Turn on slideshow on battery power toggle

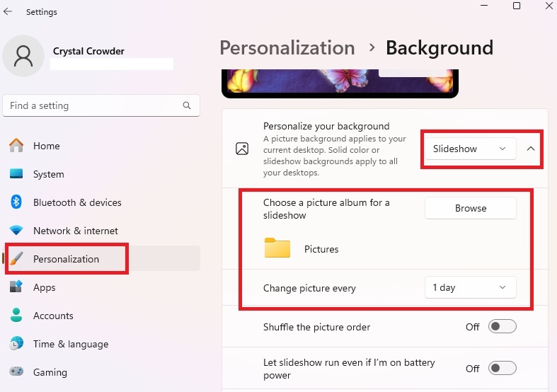pos(502,368)
